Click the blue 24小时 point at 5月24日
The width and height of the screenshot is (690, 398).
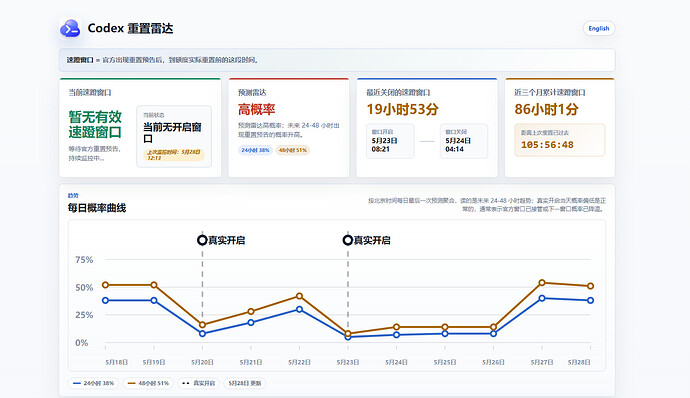tap(396, 335)
